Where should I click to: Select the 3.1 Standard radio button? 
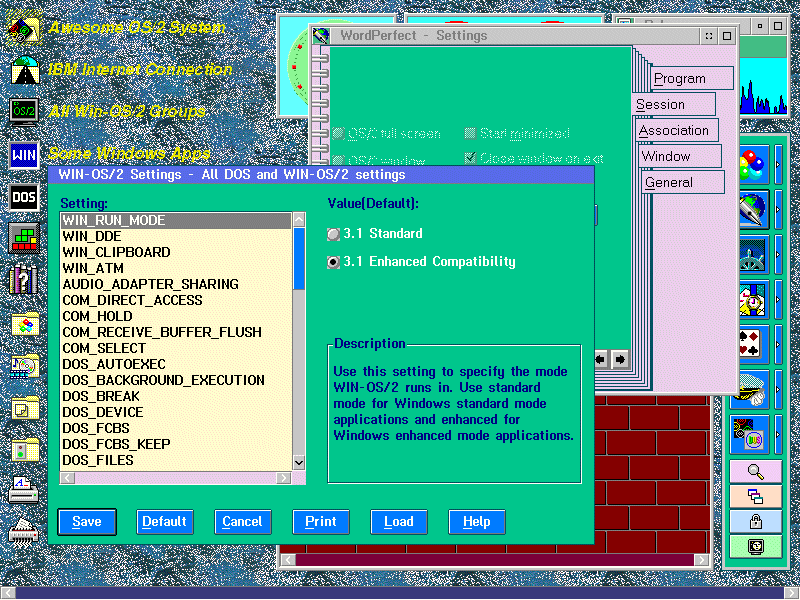(333, 234)
